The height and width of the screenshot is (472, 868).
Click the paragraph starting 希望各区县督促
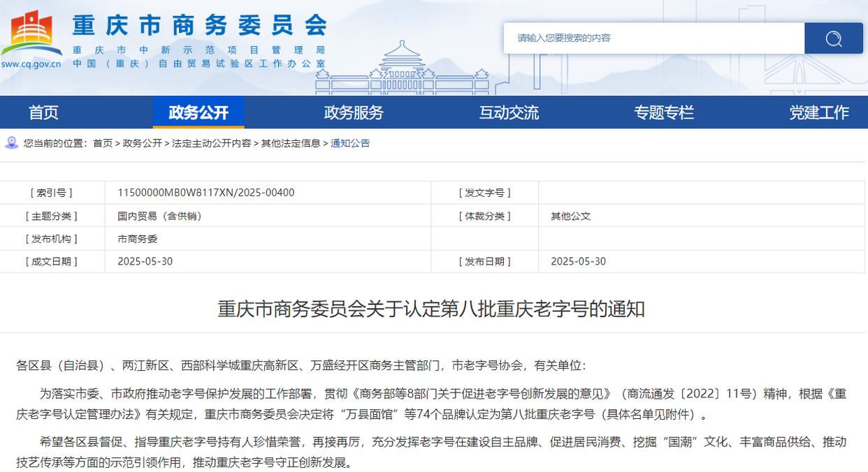click(x=431, y=452)
